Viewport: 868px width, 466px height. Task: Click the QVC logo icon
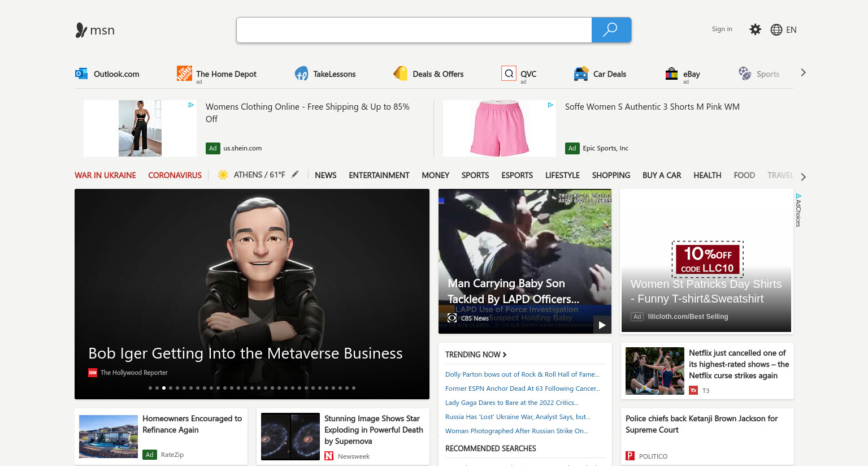click(x=509, y=73)
